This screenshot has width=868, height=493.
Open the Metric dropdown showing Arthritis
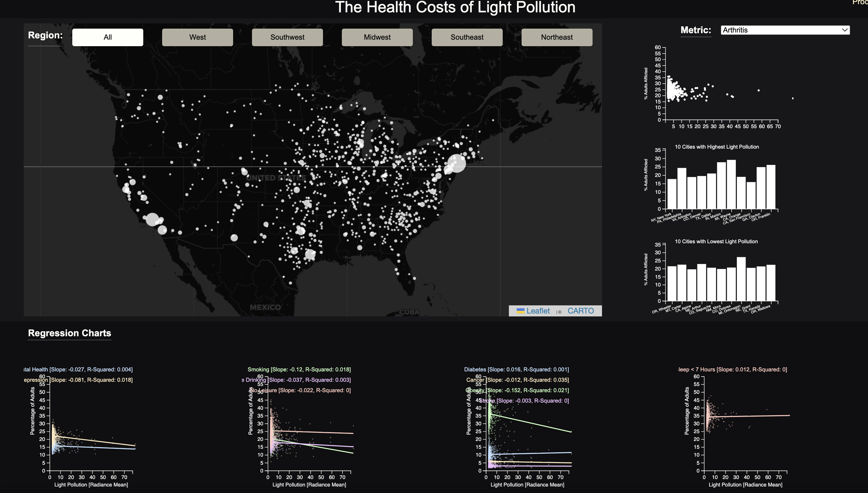click(x=785, y=30)
